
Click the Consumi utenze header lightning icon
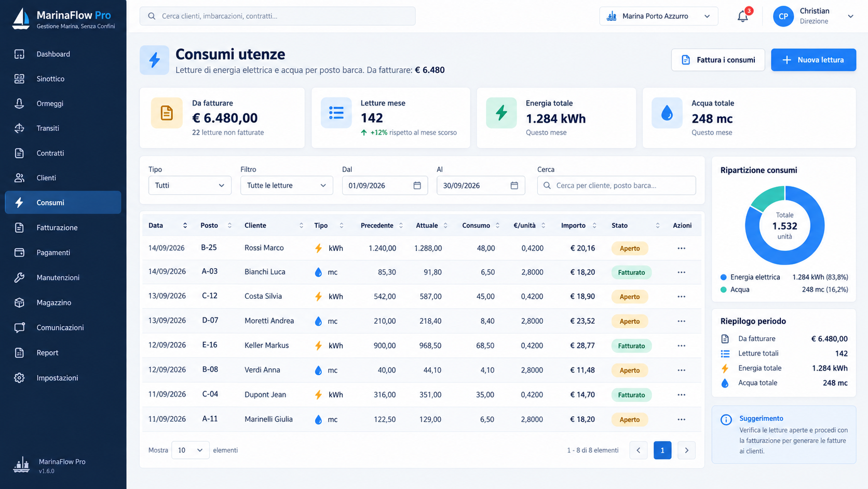pos(154,60)
